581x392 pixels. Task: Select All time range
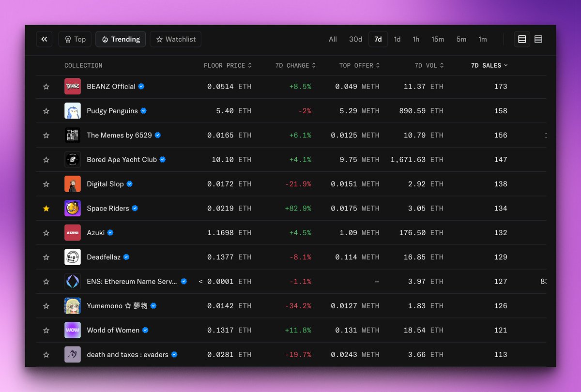point(333,39)
